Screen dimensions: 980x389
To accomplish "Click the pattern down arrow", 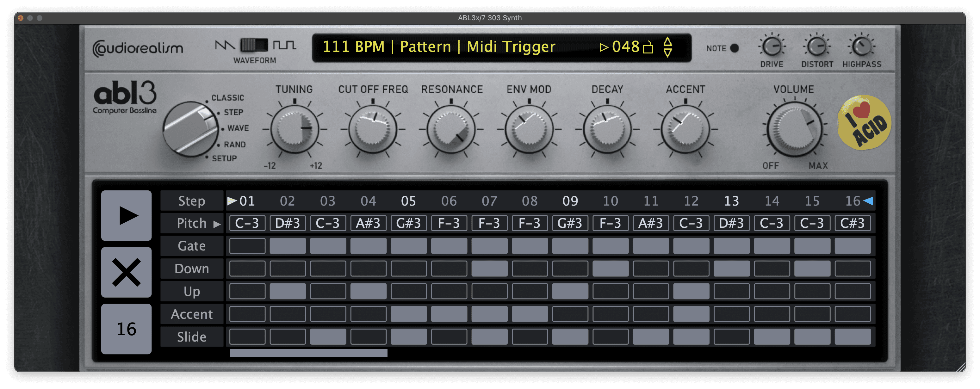I will point(668,53).
